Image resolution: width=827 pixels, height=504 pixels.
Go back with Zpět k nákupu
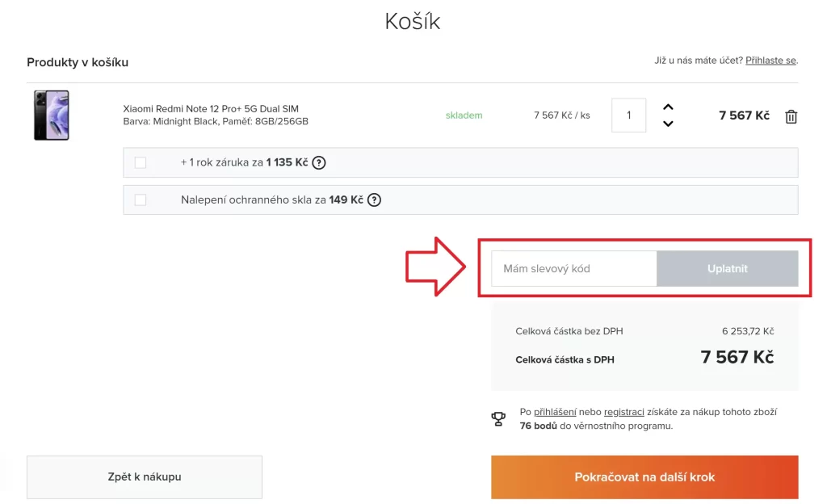145,477
